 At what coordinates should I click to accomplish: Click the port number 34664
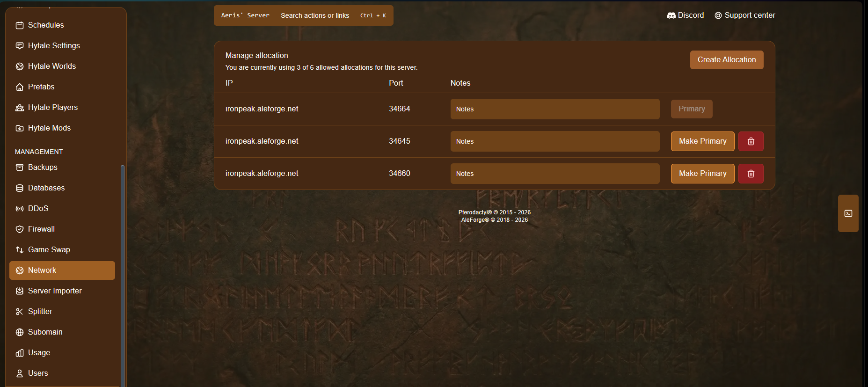coord(400,109)
